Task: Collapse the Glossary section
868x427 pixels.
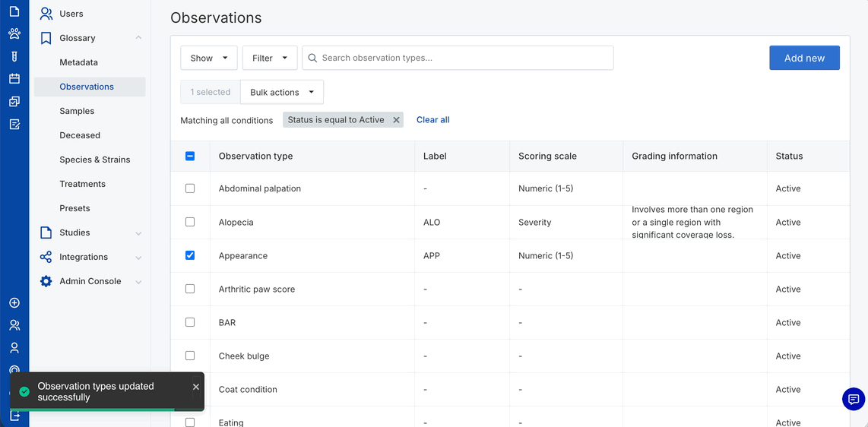Action: (138, 38)
